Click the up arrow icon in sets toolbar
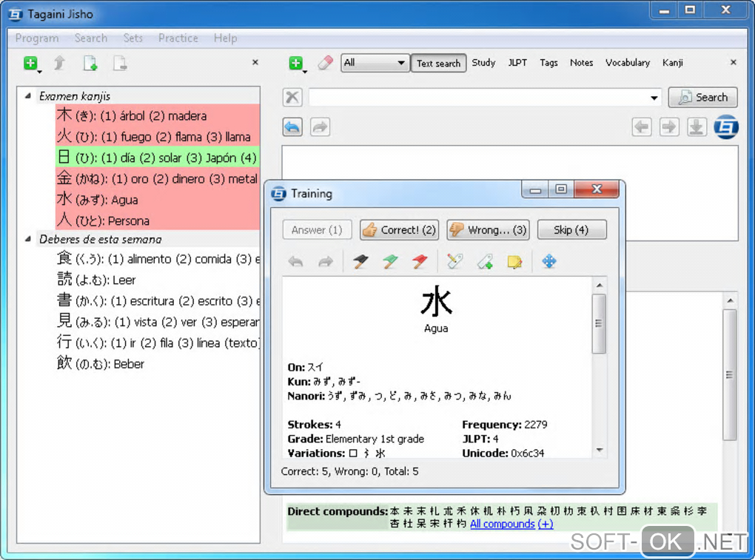Screen dimensions: 755x560 coord(59,63)
